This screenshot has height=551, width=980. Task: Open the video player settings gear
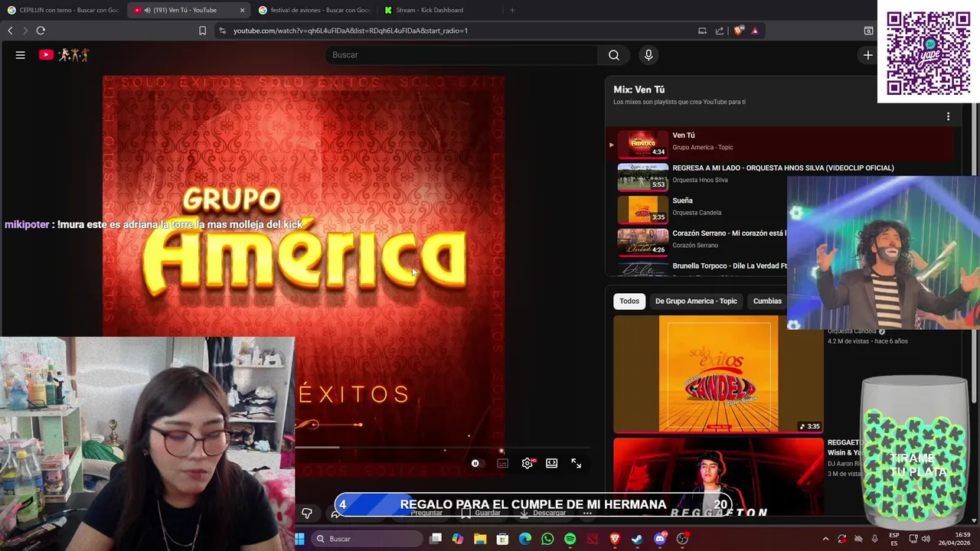coord(528,463)
